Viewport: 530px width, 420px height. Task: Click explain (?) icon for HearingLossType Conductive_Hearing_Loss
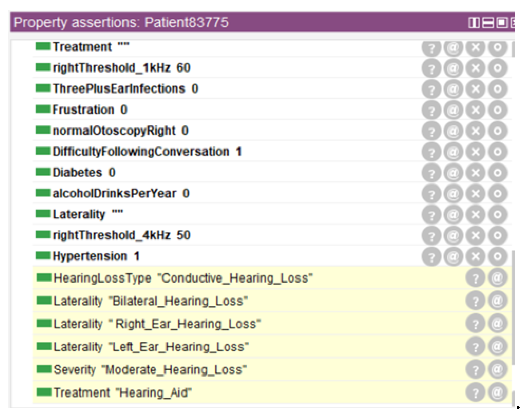(x=475, y=278)
